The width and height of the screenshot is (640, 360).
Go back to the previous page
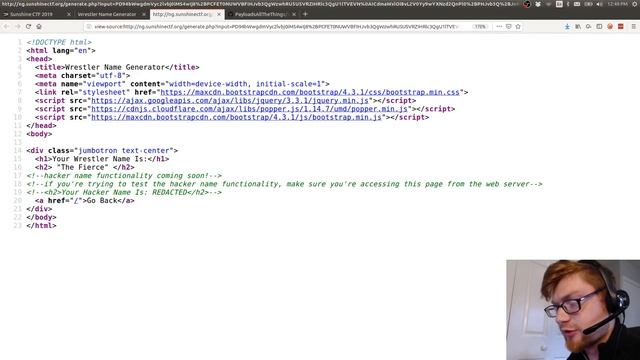click(x=7, y=27)
